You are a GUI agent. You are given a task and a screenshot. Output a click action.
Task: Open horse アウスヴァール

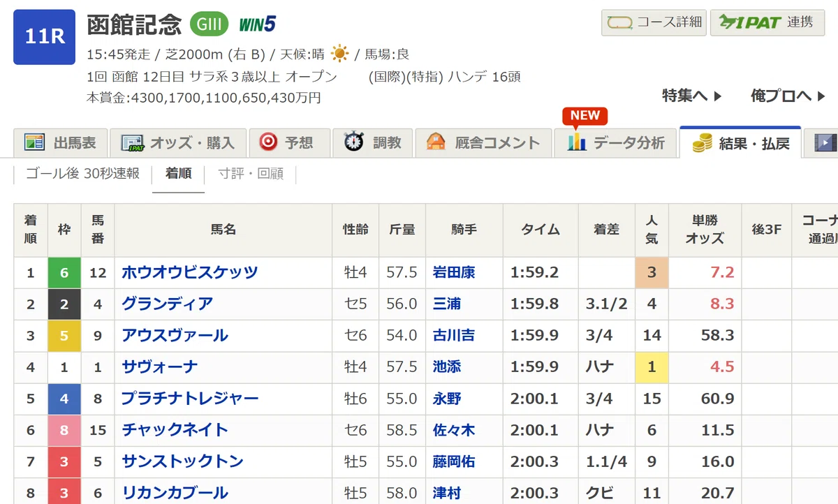tap(175, 335)
